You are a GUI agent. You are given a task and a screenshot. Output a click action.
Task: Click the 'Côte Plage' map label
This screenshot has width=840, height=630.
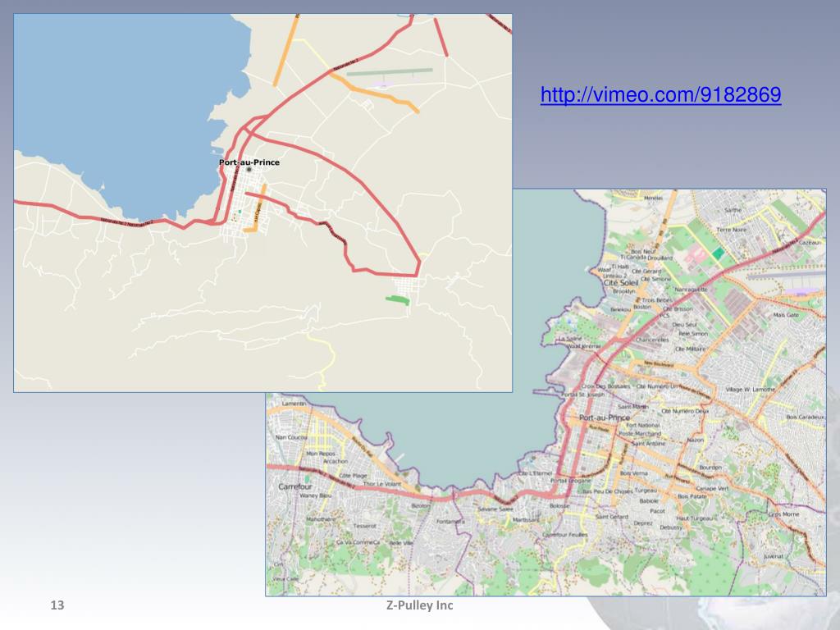(353, 475)
